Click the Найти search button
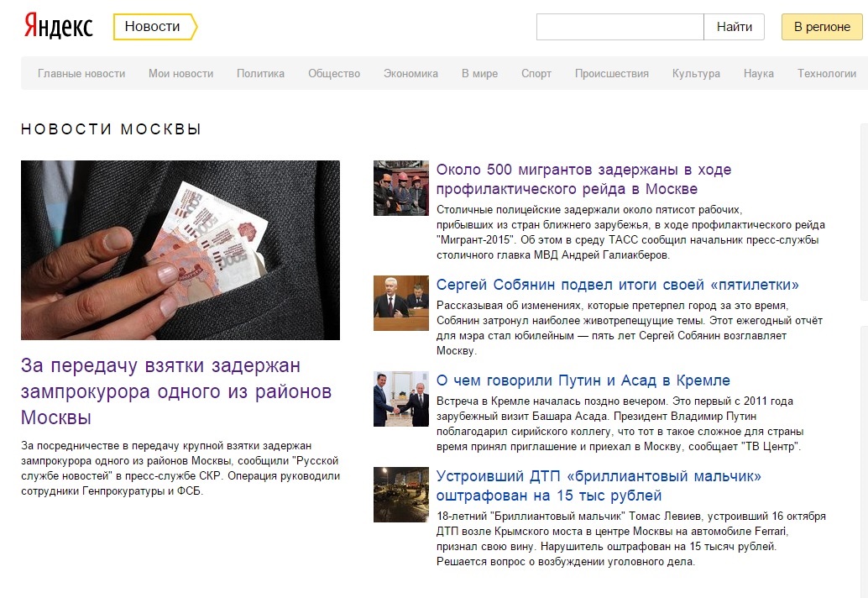The image size is (868, 598). (734, 27)
